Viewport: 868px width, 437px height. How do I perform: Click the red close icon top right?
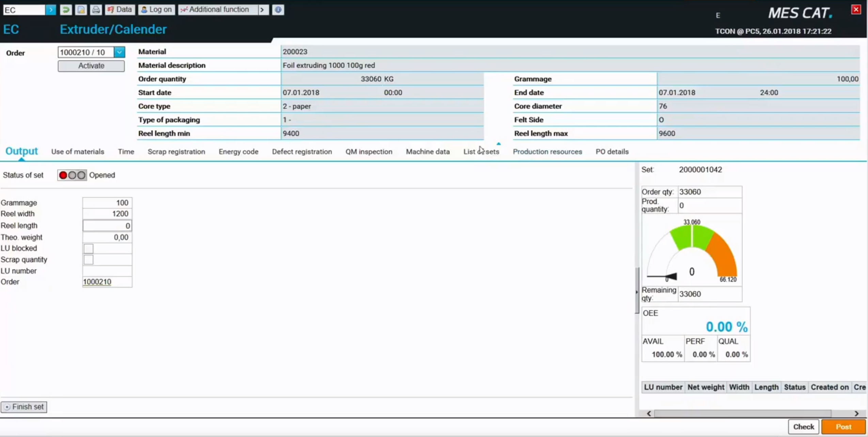[x=856, y=9]
